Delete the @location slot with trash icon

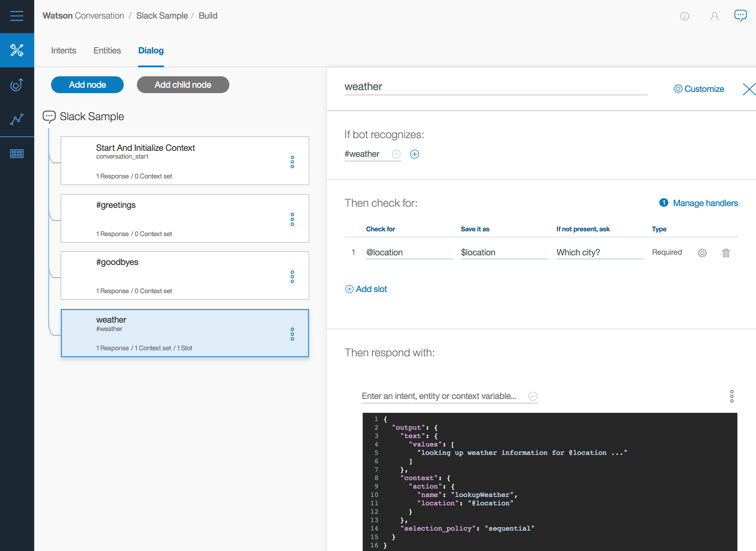[x=726, y=253]
